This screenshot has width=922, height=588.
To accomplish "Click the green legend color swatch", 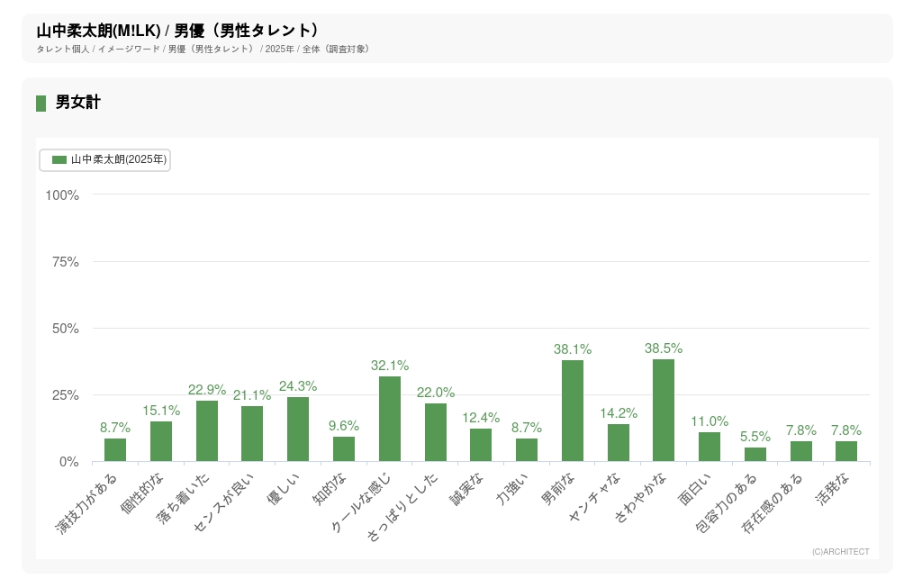I will 59,159.
